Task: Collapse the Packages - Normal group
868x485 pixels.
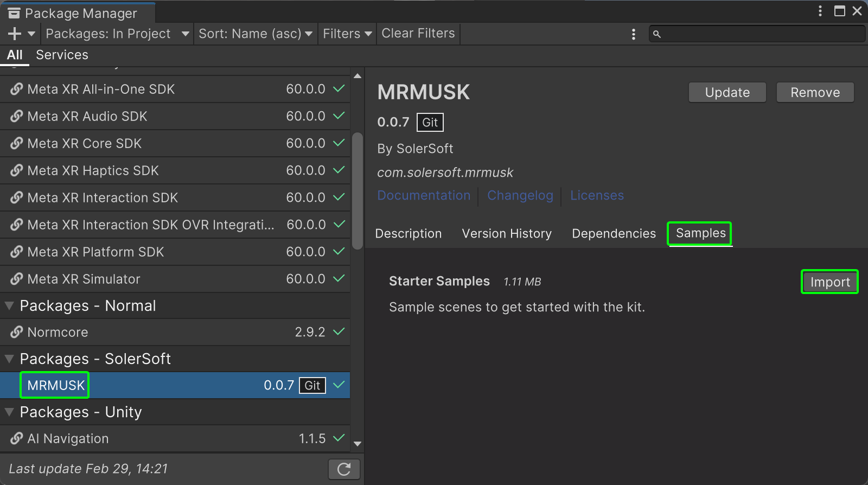Action: click(9, 306)
